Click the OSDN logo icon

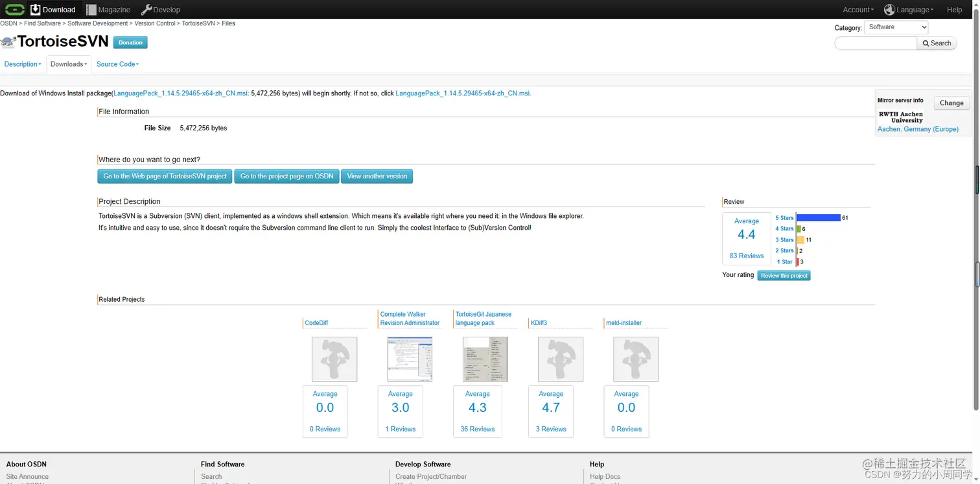tap(14, 9)
